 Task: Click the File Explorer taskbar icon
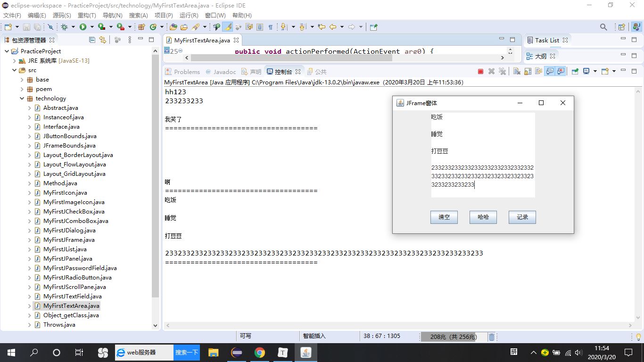pyautogui.click(x=214, y=352)
